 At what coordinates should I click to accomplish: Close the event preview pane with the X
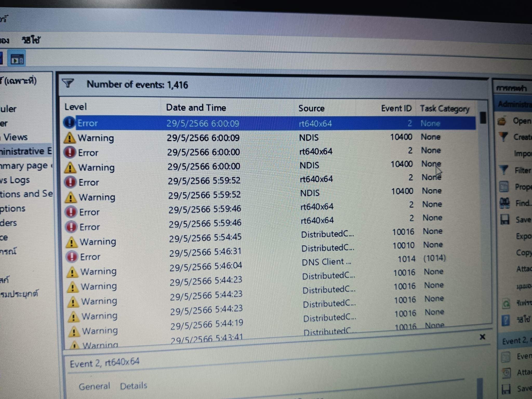pos(482,337)
